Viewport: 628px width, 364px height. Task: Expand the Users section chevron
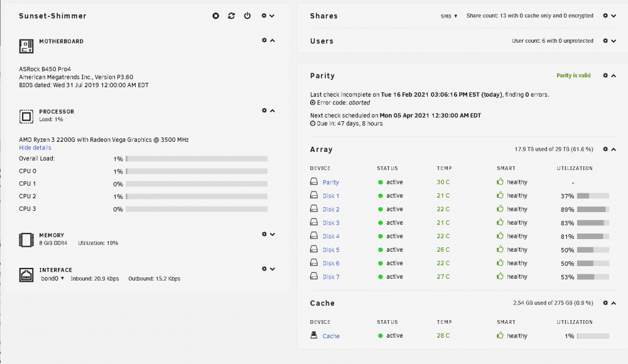614,41
